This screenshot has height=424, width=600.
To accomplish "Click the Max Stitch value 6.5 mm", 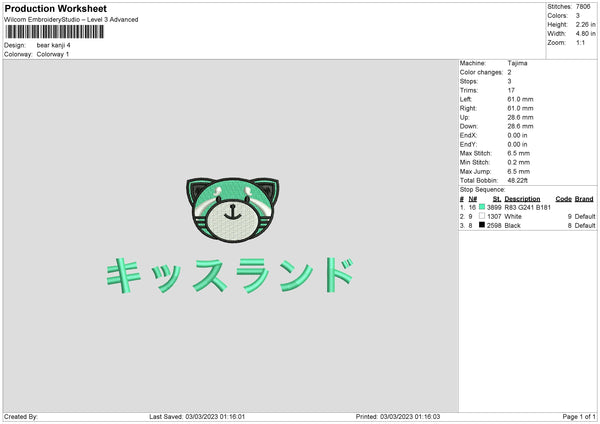I will (x=518, y=153).
